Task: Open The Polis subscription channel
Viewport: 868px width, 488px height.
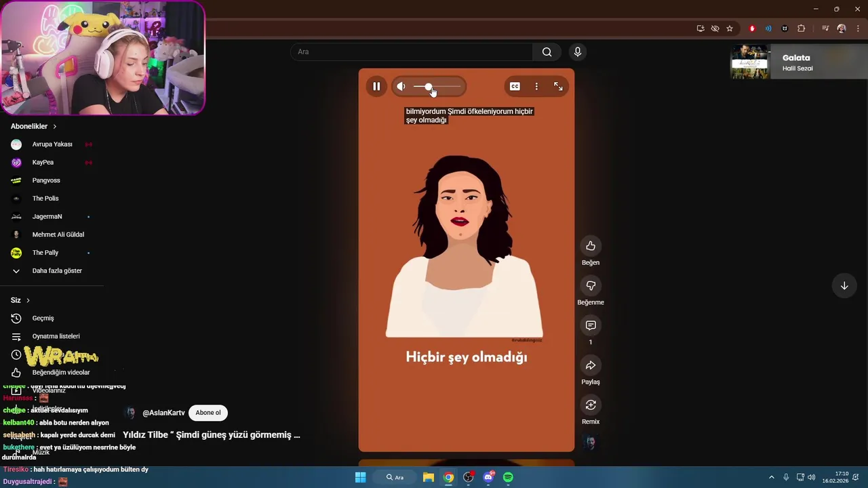Action: pyautogui.click(x=52, y=199)
